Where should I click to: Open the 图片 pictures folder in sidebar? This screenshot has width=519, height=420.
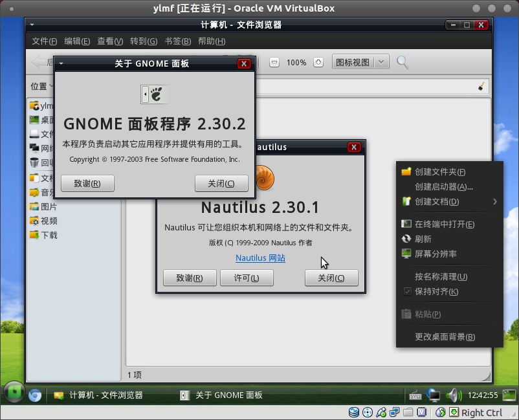pyautogui.click(x=43, y=206)
